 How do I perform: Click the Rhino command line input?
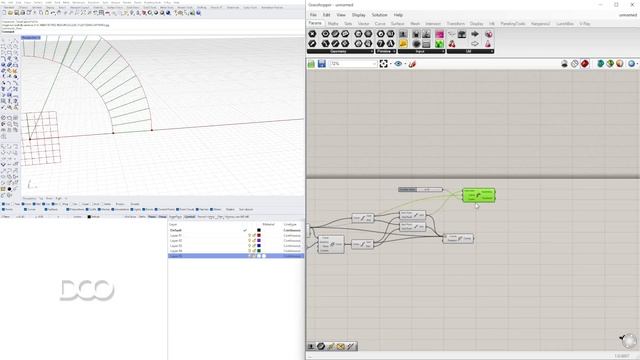[x=153, y=31]
